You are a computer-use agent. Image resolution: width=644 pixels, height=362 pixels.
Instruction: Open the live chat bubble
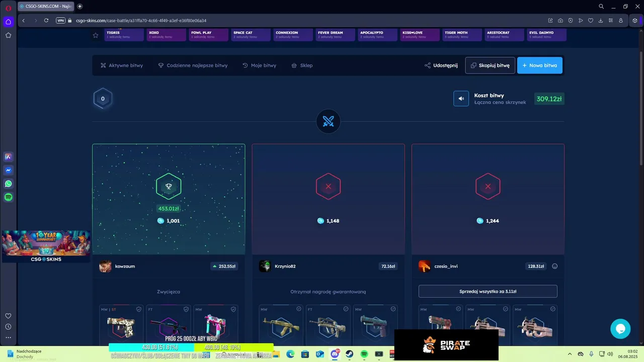620,329
